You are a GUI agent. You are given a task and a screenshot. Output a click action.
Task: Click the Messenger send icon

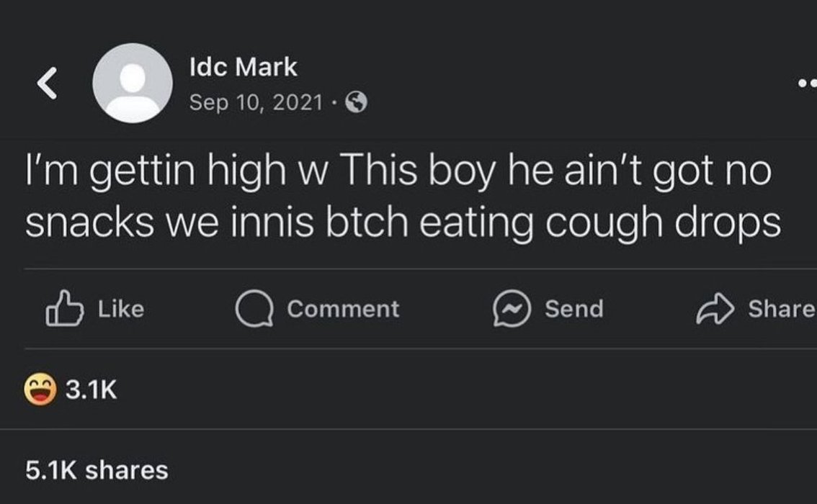click(512, 308)
